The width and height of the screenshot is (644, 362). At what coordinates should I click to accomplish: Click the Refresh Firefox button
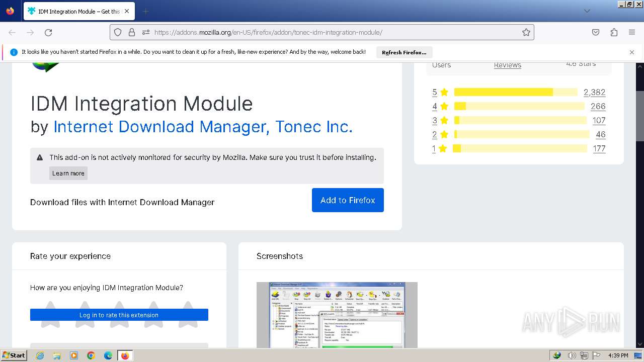point(404,52)
